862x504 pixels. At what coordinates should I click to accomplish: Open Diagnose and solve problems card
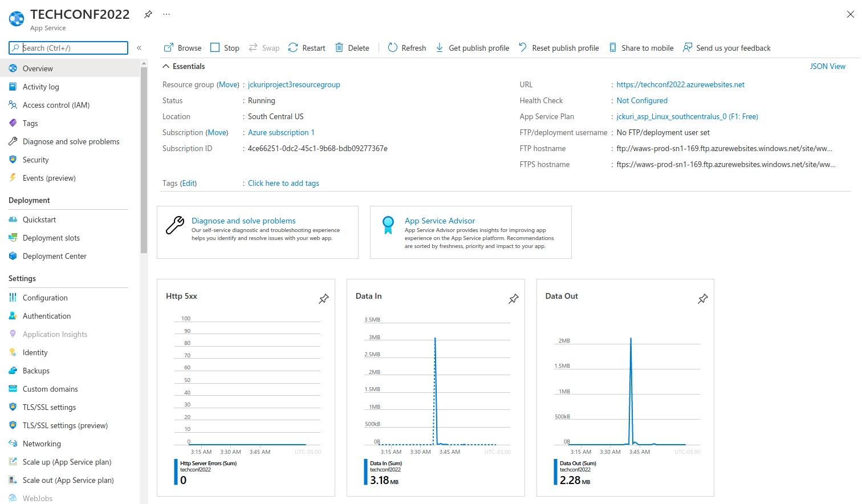(x=258, y=232)
